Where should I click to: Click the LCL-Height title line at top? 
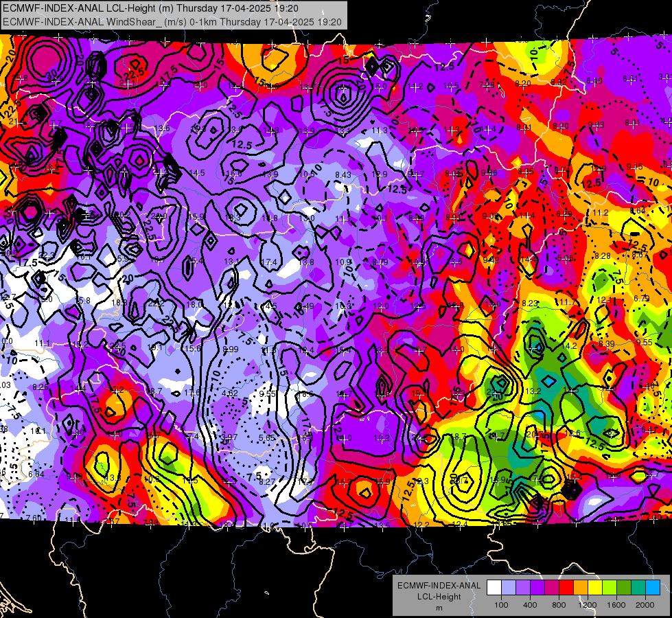[150, 8]
